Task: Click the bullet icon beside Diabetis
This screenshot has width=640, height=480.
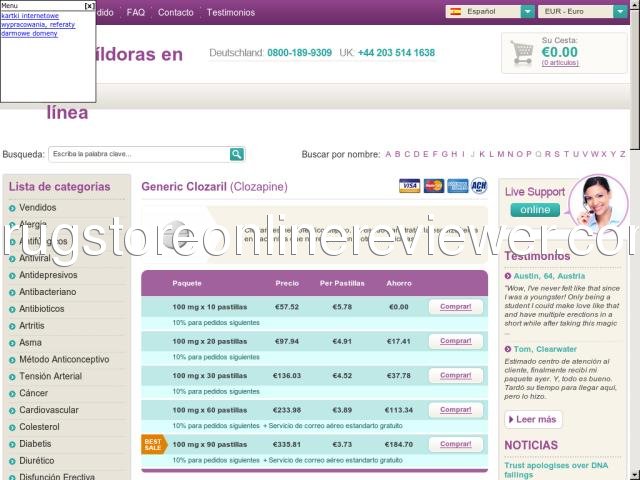Action: 12,444
